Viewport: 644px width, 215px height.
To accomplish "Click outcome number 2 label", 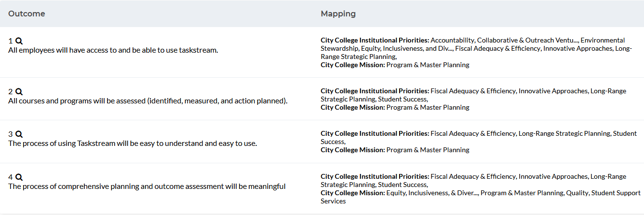I will (x=11, y=92).
